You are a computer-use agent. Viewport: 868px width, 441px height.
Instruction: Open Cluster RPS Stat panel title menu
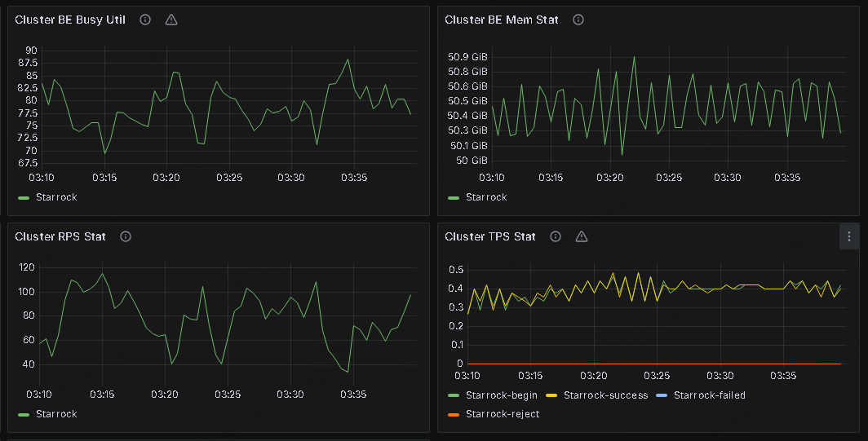60,236
